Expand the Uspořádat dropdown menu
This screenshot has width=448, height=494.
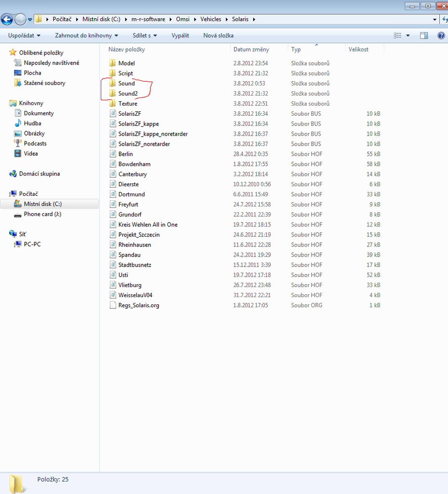pyautogui.click(x=24, y=36)
